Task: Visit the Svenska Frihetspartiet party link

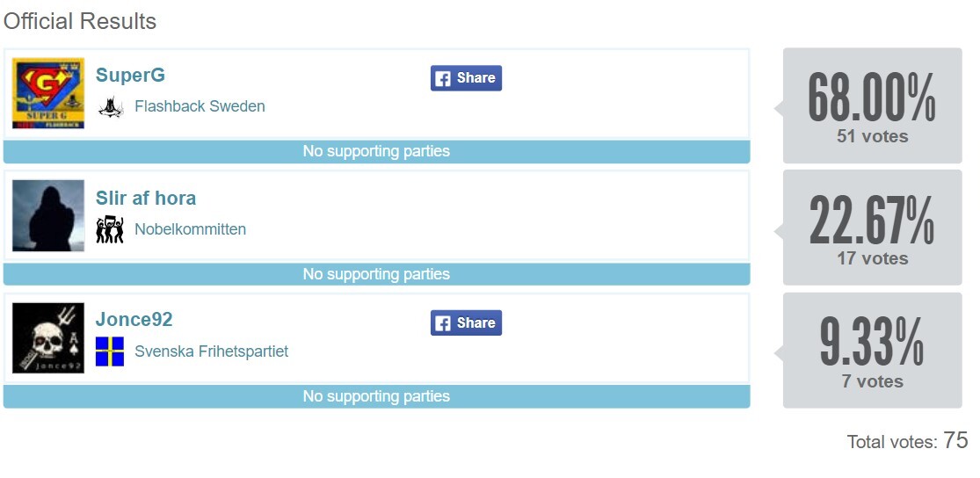Action: click(211, 351)
